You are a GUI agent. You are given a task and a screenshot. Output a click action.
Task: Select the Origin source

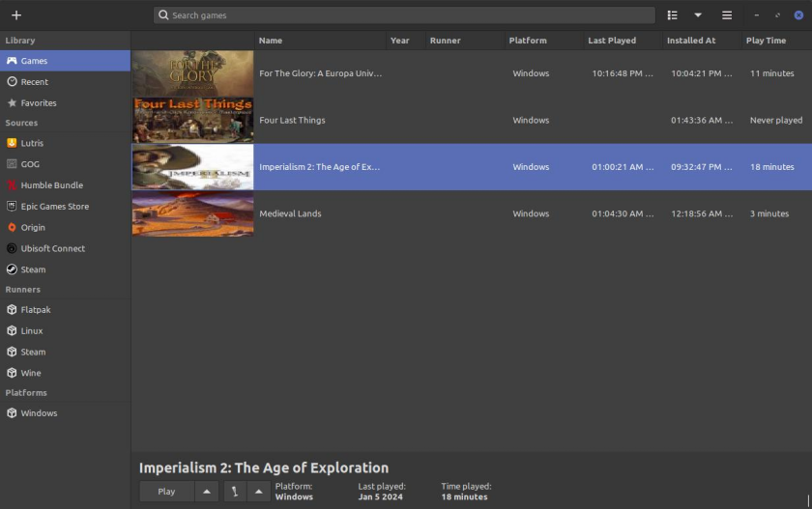click(x=66, y=227)
